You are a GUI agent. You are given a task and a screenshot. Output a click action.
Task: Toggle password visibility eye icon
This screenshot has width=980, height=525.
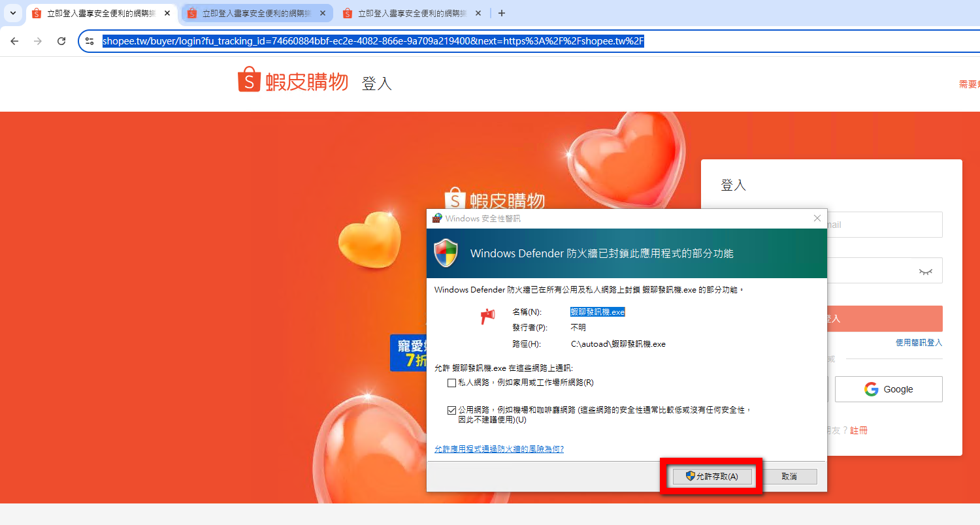click(x=926, y=271)
